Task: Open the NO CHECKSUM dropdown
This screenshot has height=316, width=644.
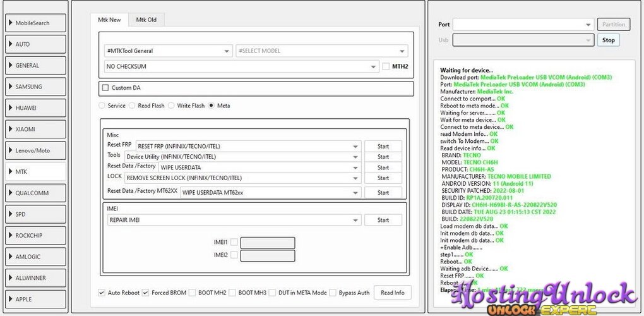Action: pos(241,66)
